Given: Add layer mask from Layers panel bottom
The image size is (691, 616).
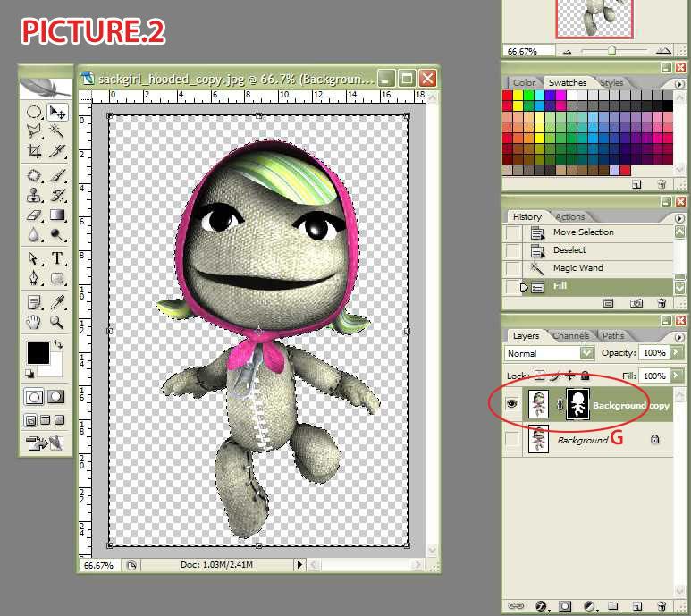Looking at the screenshot, I should [x=565, y=607].
